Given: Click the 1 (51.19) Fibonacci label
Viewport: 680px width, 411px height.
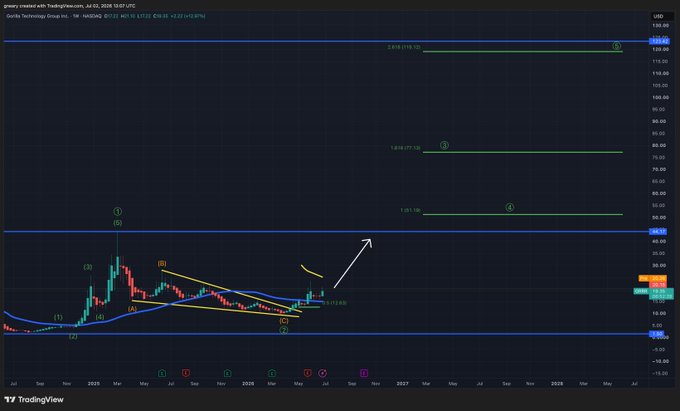Looking at the screenshot, I should click(410, 210).
